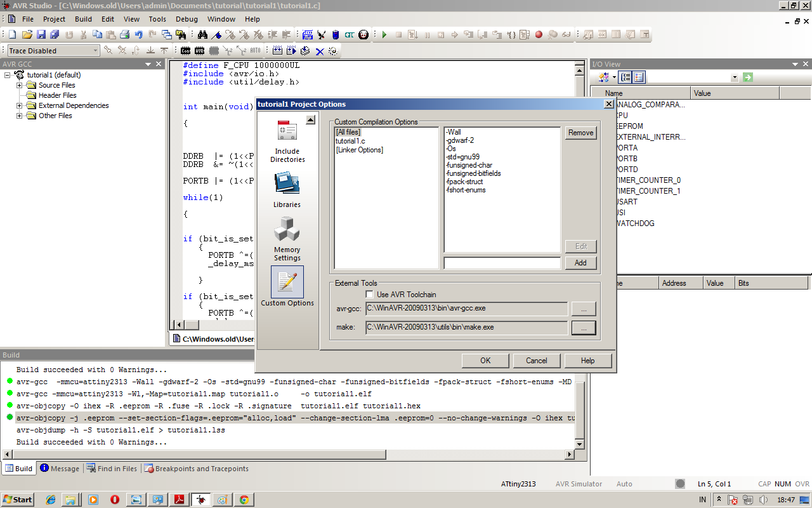Open the Libraries settings page
Viewport: 812px width, 508px height.
[x=287, y=190]
